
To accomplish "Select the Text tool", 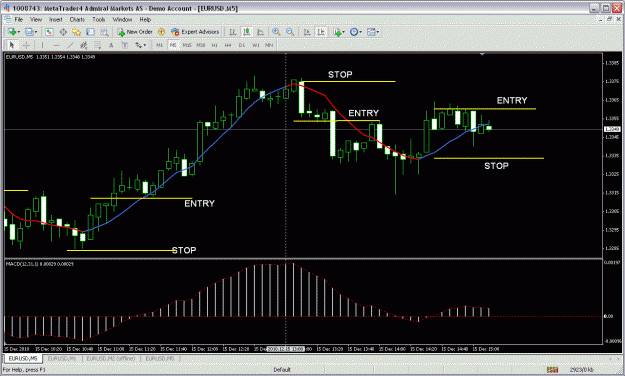I will 111,45.
